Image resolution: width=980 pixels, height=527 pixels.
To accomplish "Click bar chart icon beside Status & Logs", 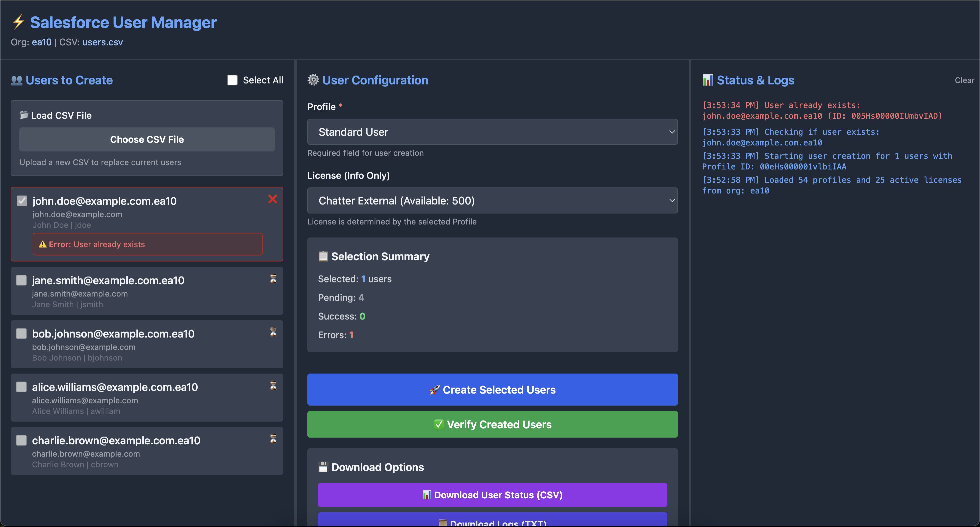I will tap(708, 80).
